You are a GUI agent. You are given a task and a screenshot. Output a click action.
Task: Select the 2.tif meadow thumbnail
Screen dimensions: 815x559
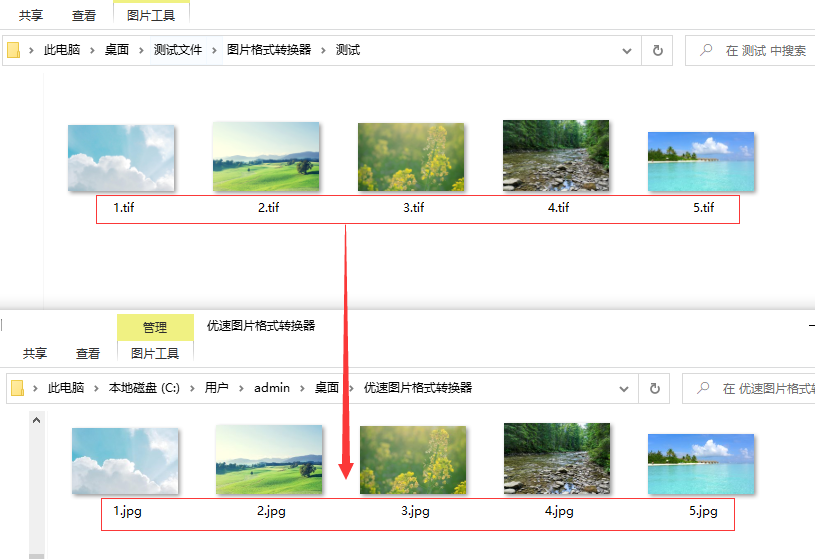(x=266, y=157)
